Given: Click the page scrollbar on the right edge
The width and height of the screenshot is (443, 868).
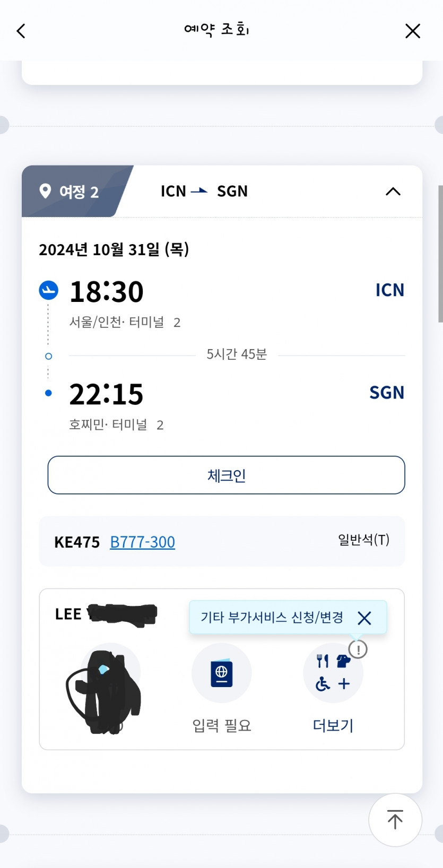Looking at the screenshot, I should click(x=440, y=254).
